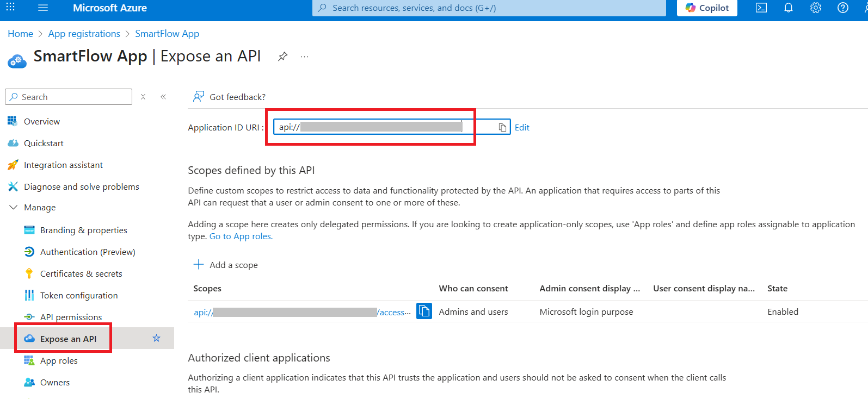Copy the scope value to clipboard
868x399 pixels.
[424, 311]
